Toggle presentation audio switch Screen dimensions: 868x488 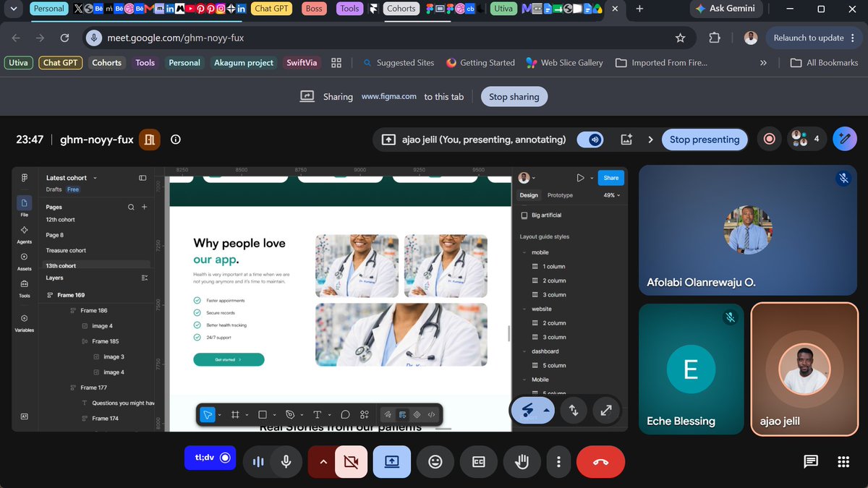click(590, 140)
